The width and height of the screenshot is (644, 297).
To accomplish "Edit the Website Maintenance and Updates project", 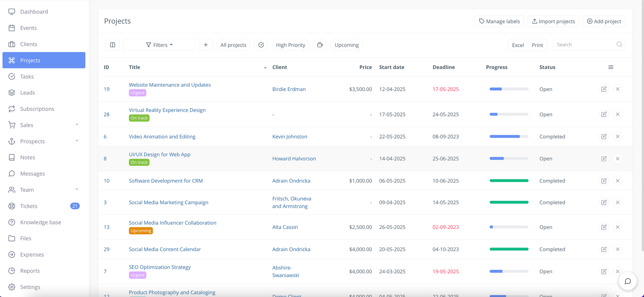I will 604,89.
